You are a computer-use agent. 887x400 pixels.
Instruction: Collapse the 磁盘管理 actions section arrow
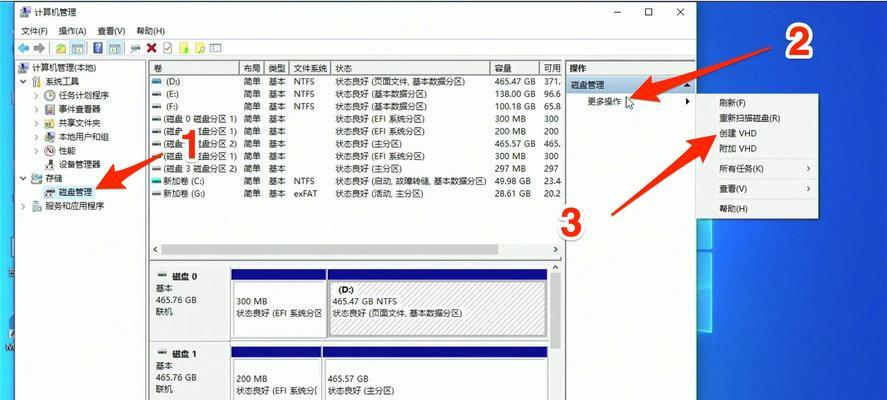(687, 85)
